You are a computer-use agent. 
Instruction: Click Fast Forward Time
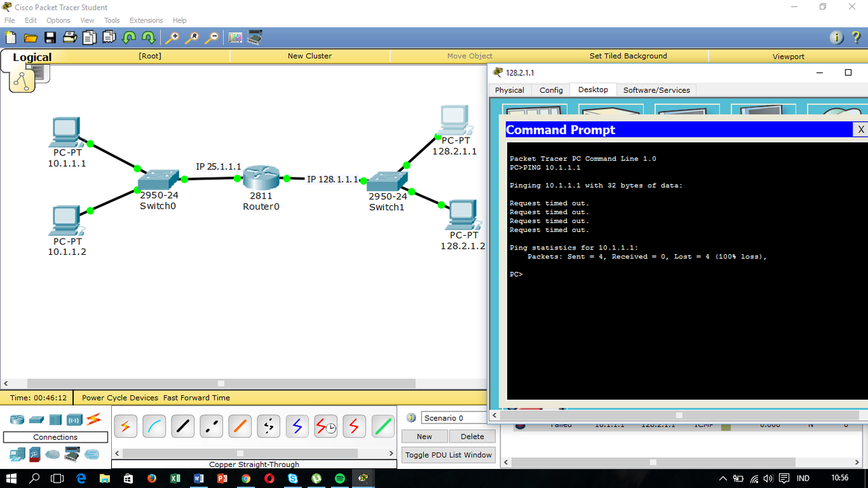tap(197, 398)
